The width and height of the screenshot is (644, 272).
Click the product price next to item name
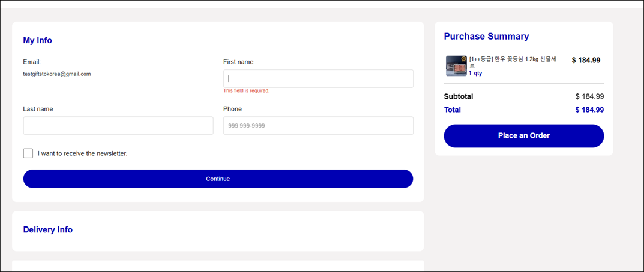click(586, 60)
